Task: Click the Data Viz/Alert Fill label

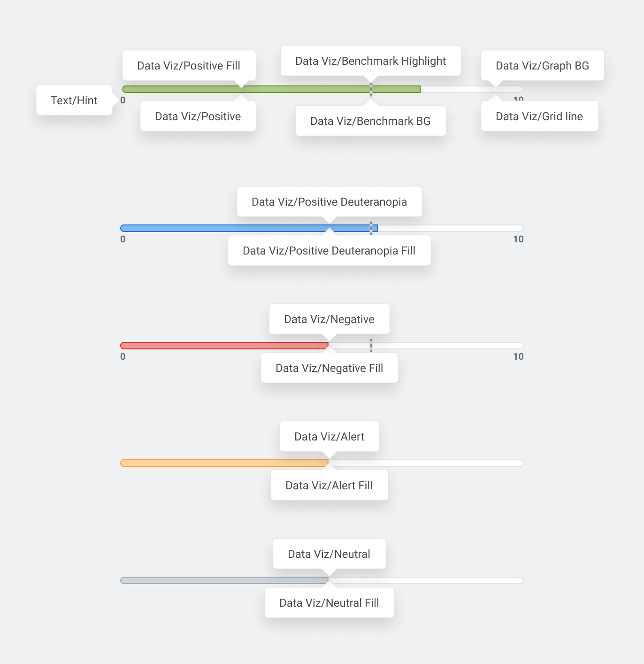Action: (329, 486)
